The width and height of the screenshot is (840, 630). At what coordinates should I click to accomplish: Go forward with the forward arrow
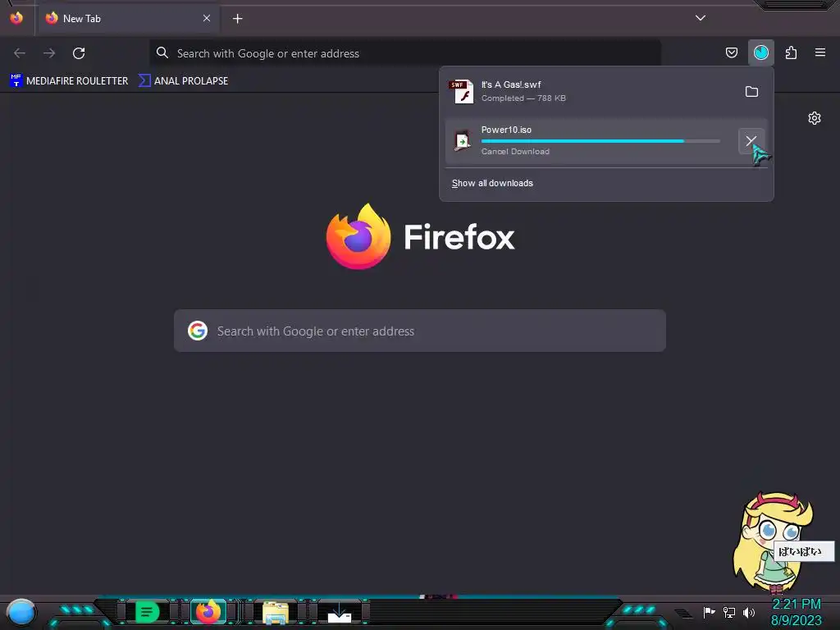point(49,53)
